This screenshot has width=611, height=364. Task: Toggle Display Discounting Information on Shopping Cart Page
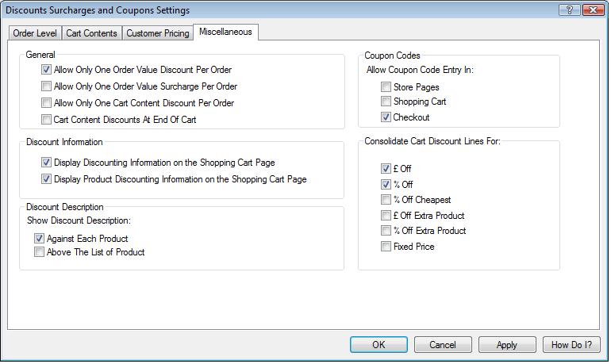[47, 163]
